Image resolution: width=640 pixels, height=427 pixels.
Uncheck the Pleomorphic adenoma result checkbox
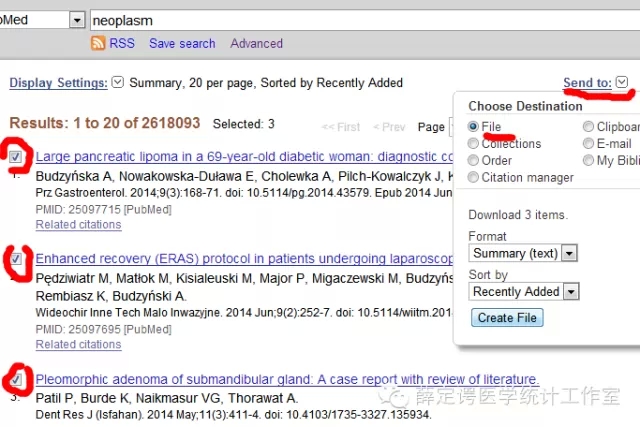coord(16,380)
